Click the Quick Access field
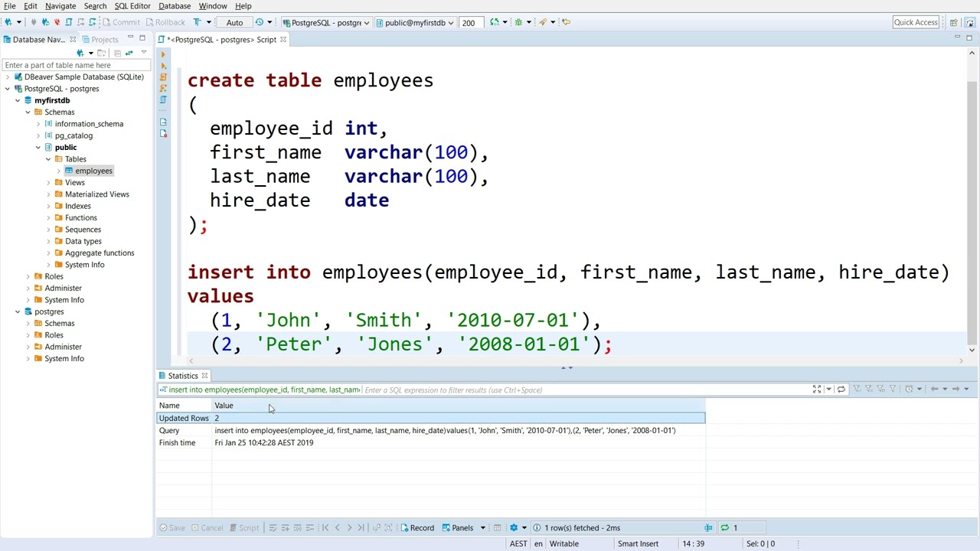Image resolution: width=980 pixels, height=551 pixels. click(916, 22)
